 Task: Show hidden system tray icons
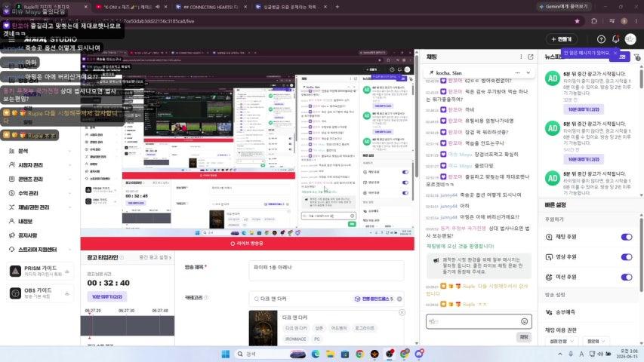click(559, 354)
